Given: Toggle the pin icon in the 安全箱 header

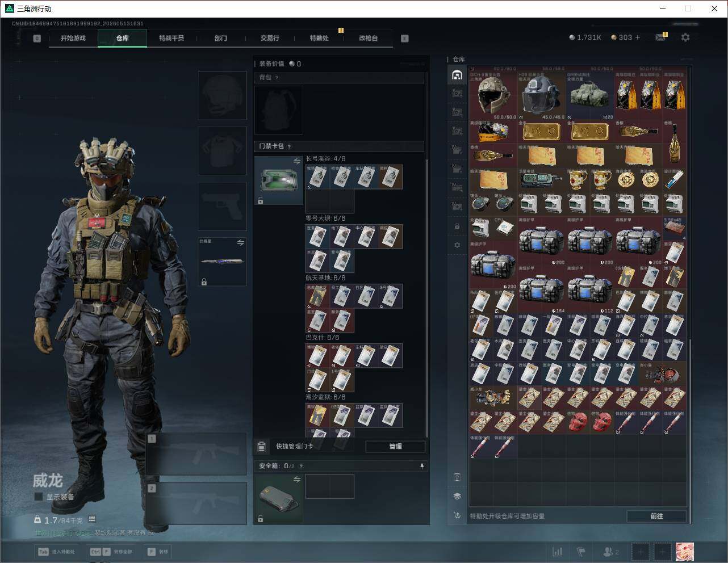Looking at the screenshot, I should coord(422,467).
